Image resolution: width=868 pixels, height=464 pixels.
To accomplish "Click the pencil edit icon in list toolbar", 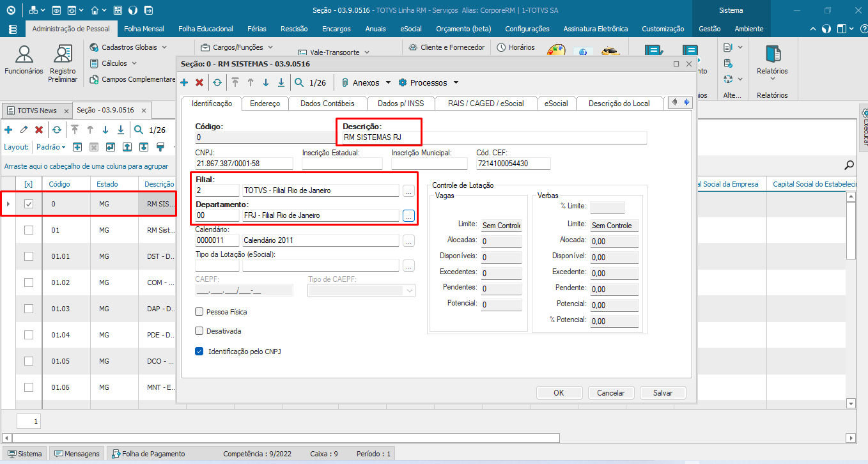I will 24,130.
